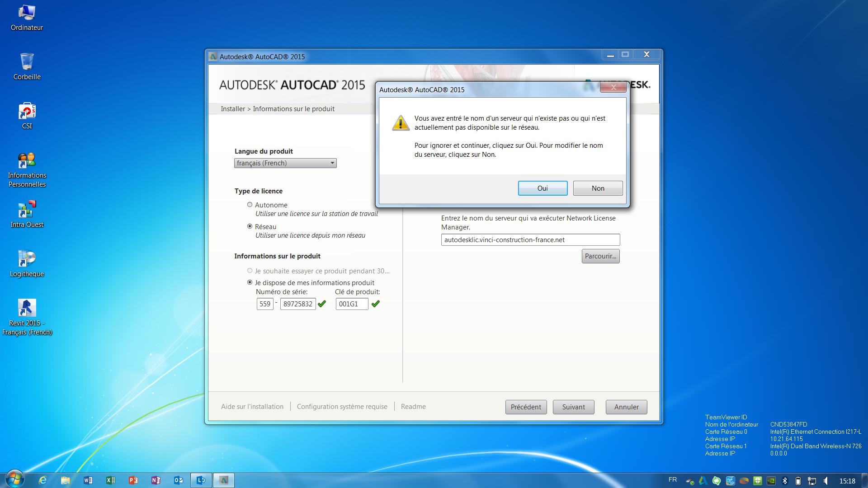This screenshot has height=488, width=868.
Task: Click the green shield security tray icon
Action: point(758,481)
